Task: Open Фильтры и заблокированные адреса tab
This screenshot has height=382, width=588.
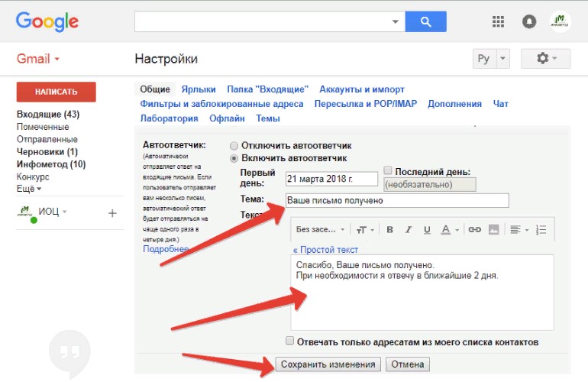Action: point(221,104)
